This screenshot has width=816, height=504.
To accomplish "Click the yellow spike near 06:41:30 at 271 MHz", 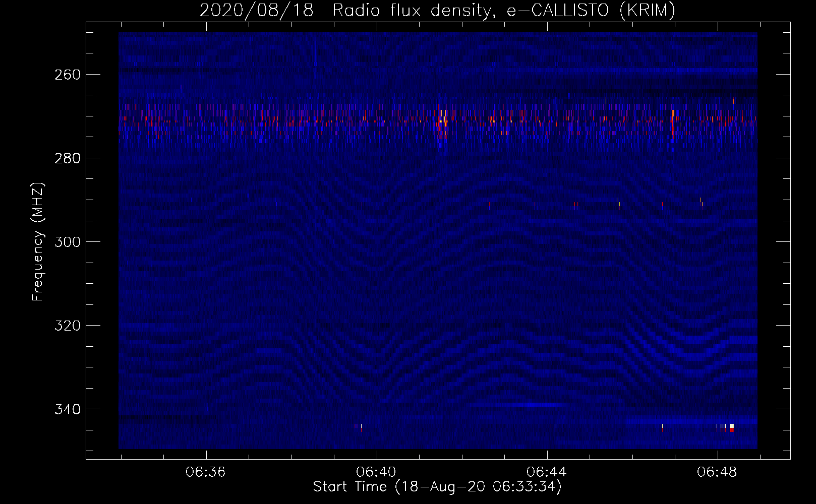I will coord(441,119).
